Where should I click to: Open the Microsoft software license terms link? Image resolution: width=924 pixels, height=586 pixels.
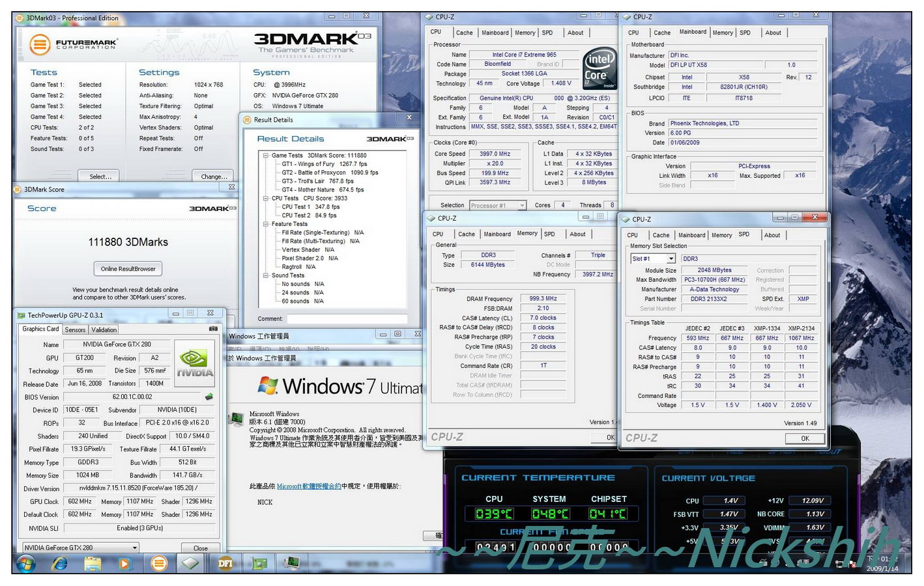pos(309,486)
